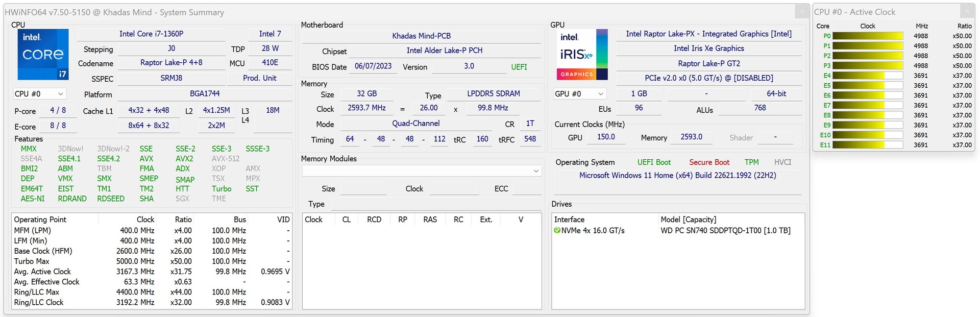Click the LPDDR5 SDRAM memory type field
Image resolution: width=980 pixels, height=317 pixels.
pos(494,94)
